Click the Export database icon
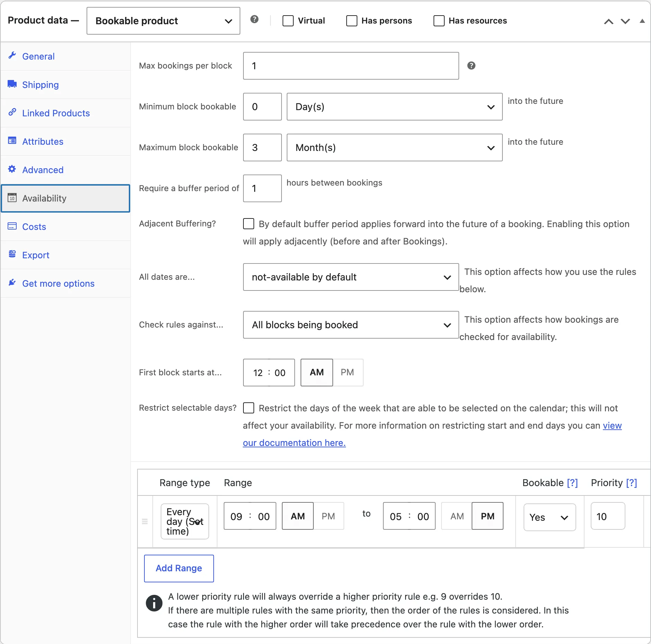The height and width of the screenshot is (644, 651). coord(12,254)
